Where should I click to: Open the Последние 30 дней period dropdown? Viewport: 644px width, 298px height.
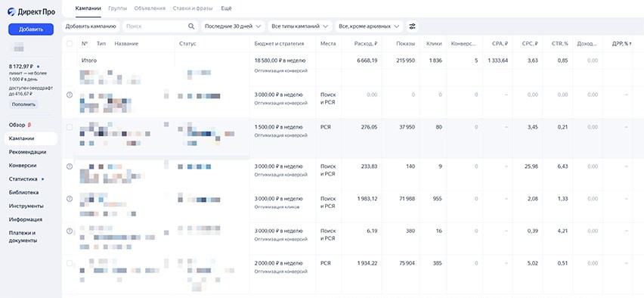tap(233, 26)
